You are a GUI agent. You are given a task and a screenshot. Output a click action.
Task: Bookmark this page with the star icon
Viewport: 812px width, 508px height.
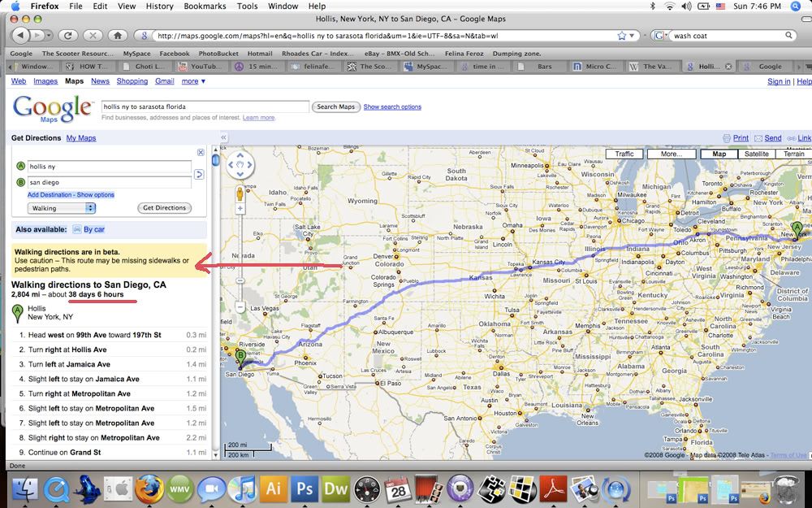[x=622, y=36]
